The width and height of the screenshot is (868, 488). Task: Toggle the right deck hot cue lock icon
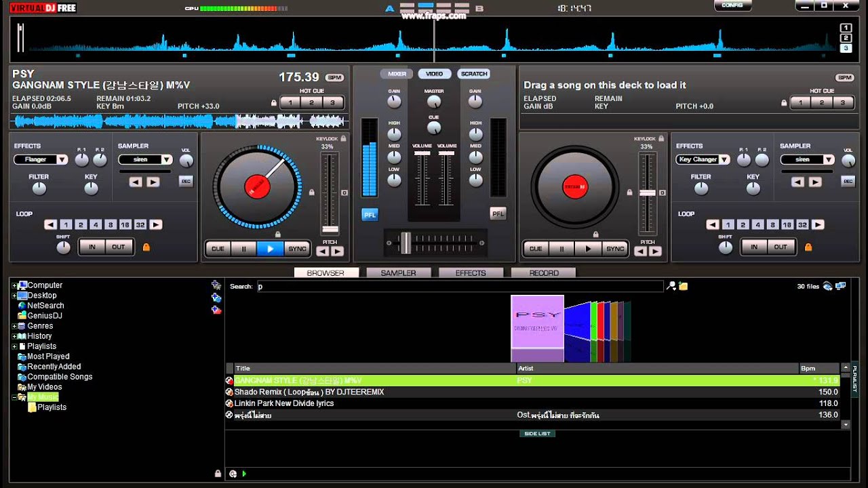click(x=785, y=103)
